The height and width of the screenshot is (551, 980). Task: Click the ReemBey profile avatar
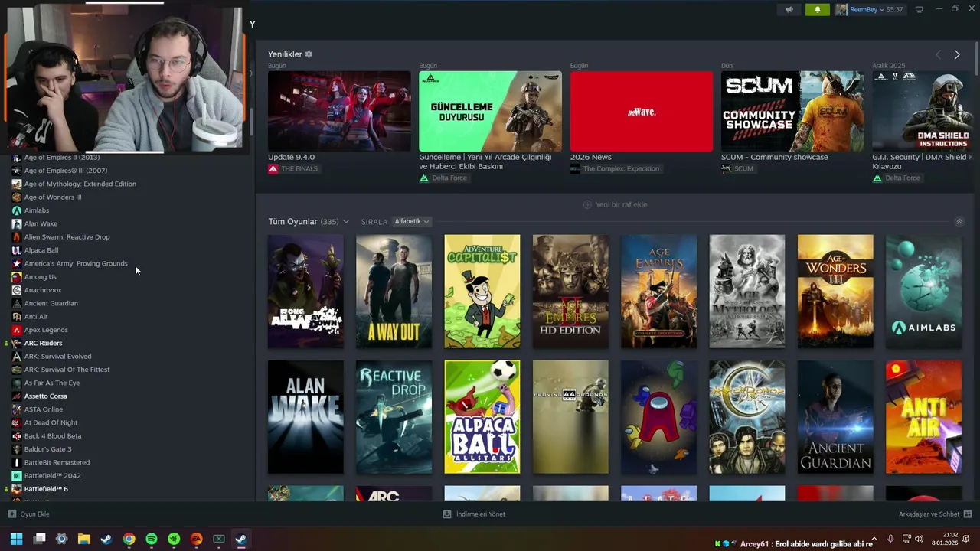click(841, 10)
